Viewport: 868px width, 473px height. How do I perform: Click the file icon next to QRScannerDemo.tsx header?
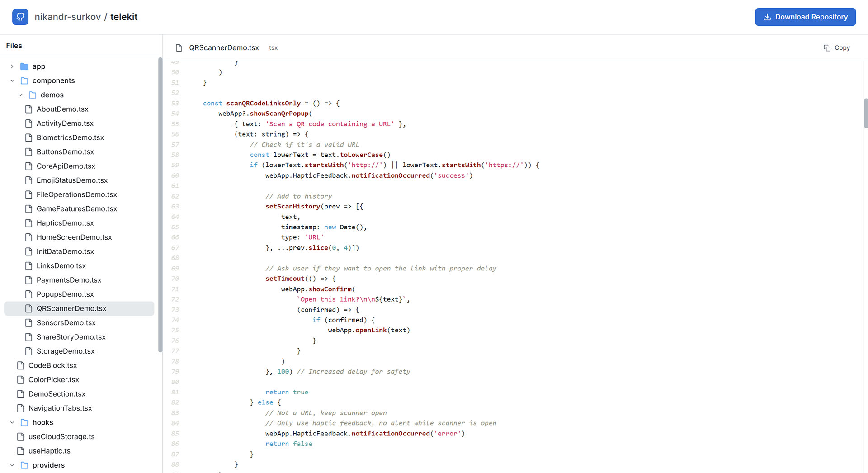[179, 47]
